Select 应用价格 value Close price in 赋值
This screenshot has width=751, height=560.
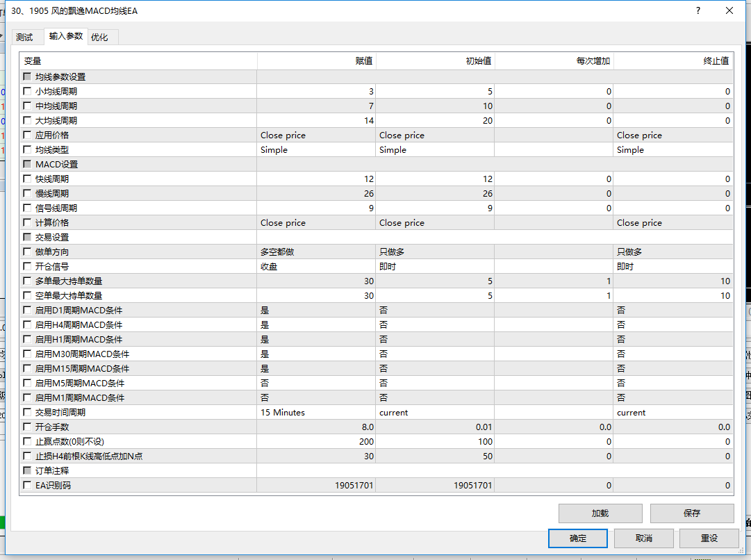coord(316,135)
